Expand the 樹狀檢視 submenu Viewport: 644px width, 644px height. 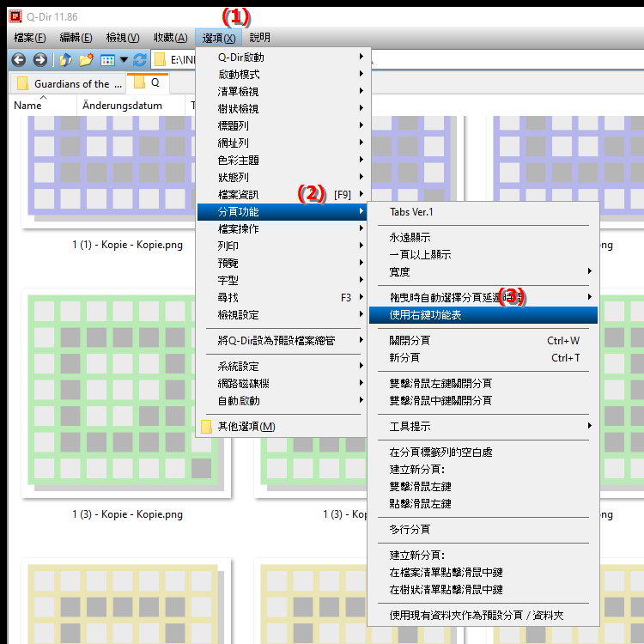pos(283,109)
